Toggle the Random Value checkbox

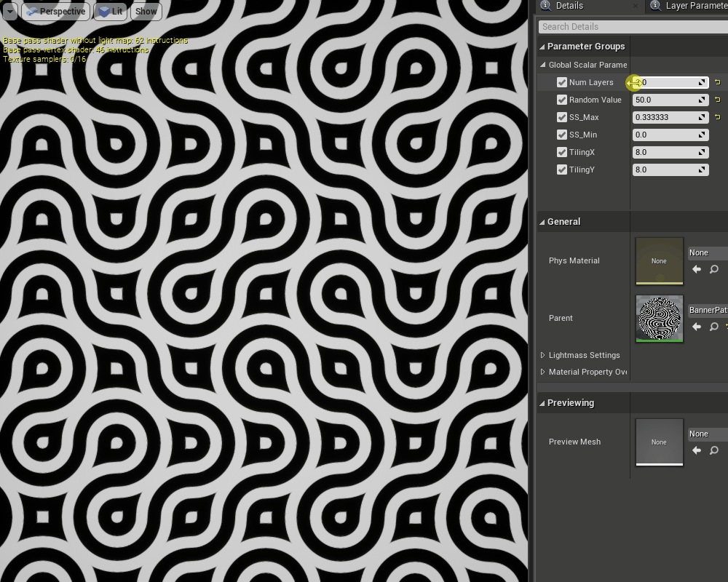(562, 100)
